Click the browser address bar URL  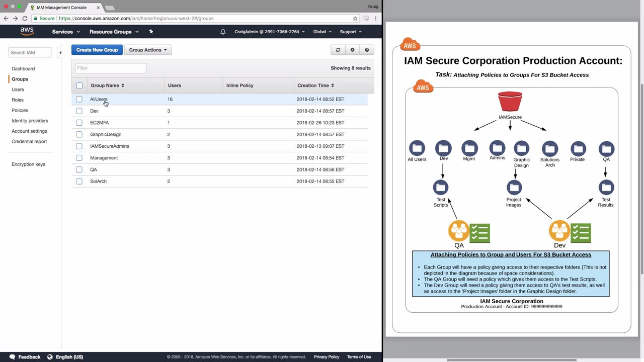[x=136, y=18]
